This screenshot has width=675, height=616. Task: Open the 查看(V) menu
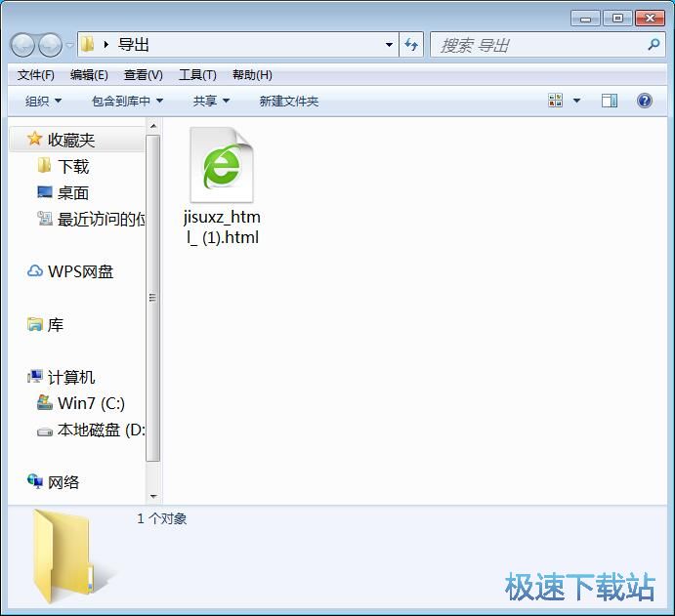tap(144, 75)
